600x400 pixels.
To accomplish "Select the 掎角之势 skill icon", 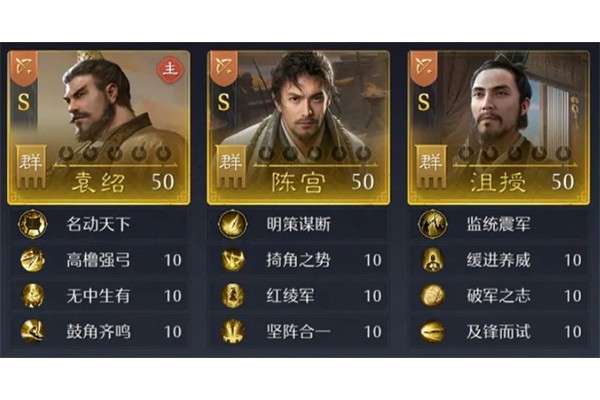I will 233,260.
